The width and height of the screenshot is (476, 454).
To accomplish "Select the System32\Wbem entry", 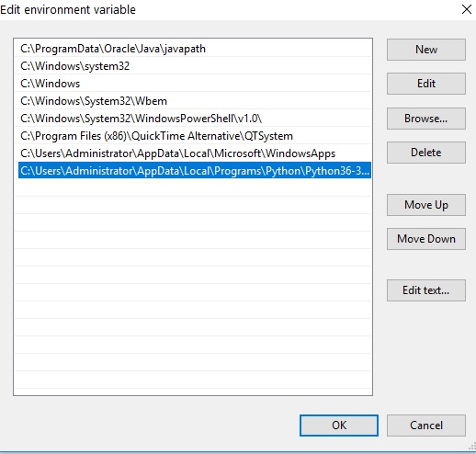I will (x=195, y=101).
